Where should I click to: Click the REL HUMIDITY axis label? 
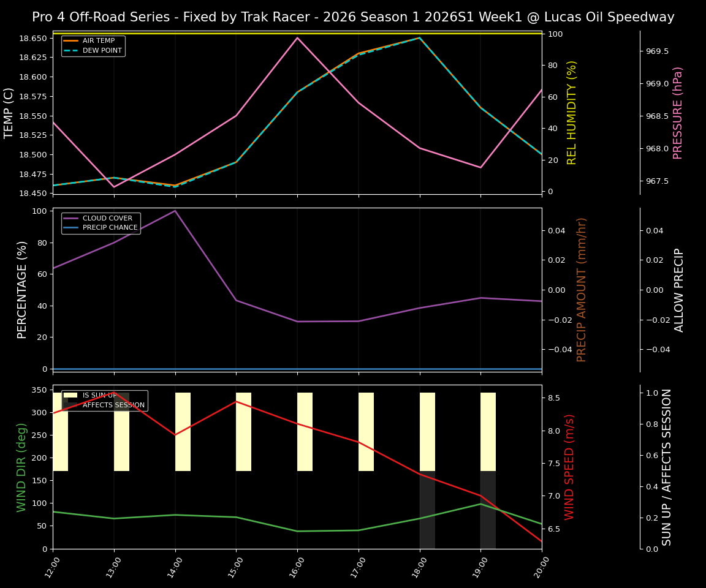click(571, 112)
